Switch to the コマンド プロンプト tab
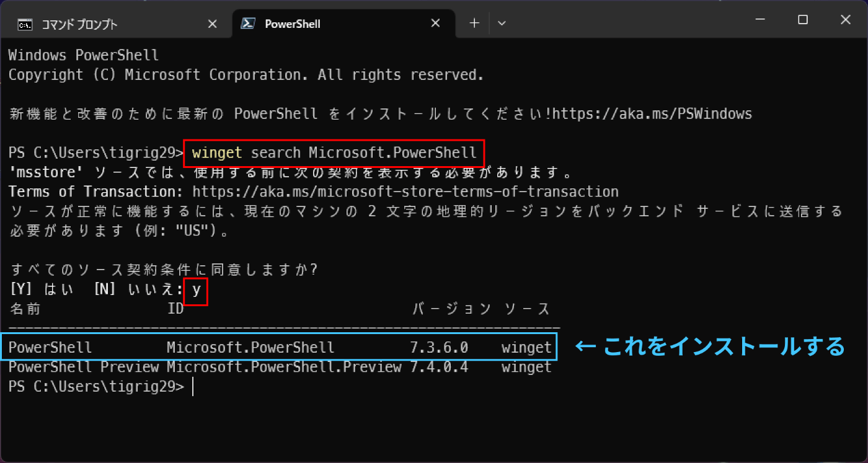Viewport: 868px width, 463px height. (115, 24)
